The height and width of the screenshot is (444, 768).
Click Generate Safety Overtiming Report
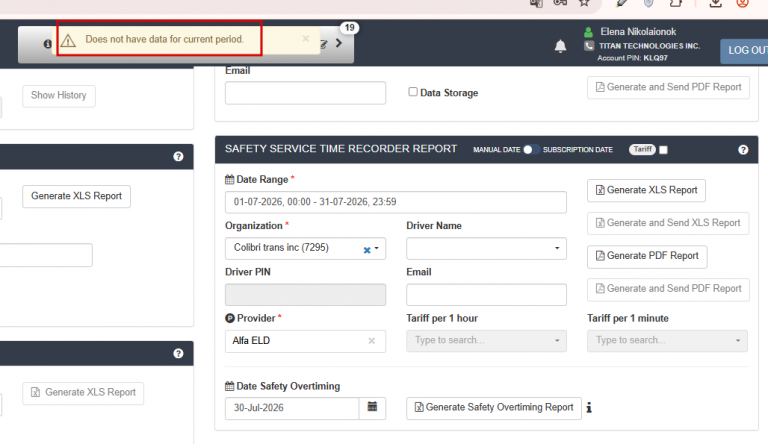coord(494,408)
